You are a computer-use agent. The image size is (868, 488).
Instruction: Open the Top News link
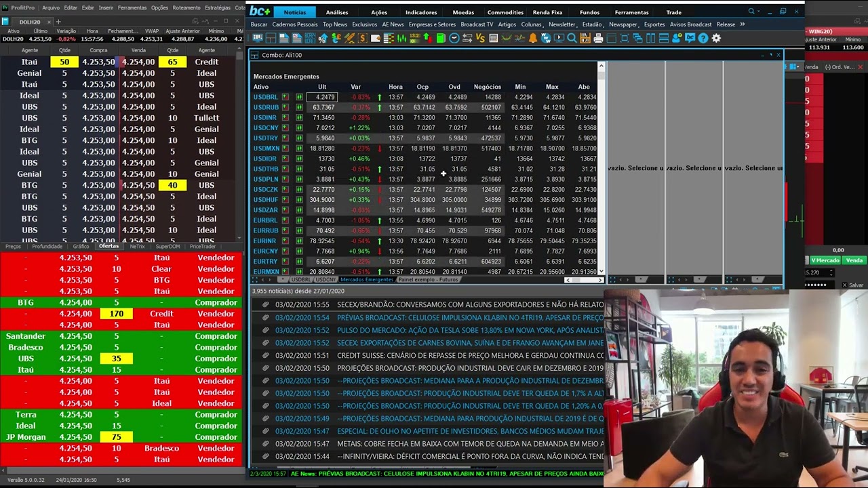[335, 24]
